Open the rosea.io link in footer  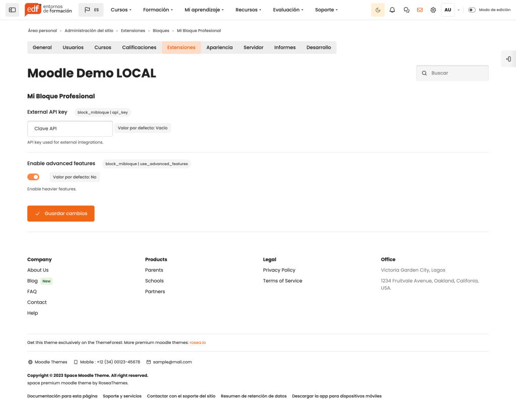198,342
